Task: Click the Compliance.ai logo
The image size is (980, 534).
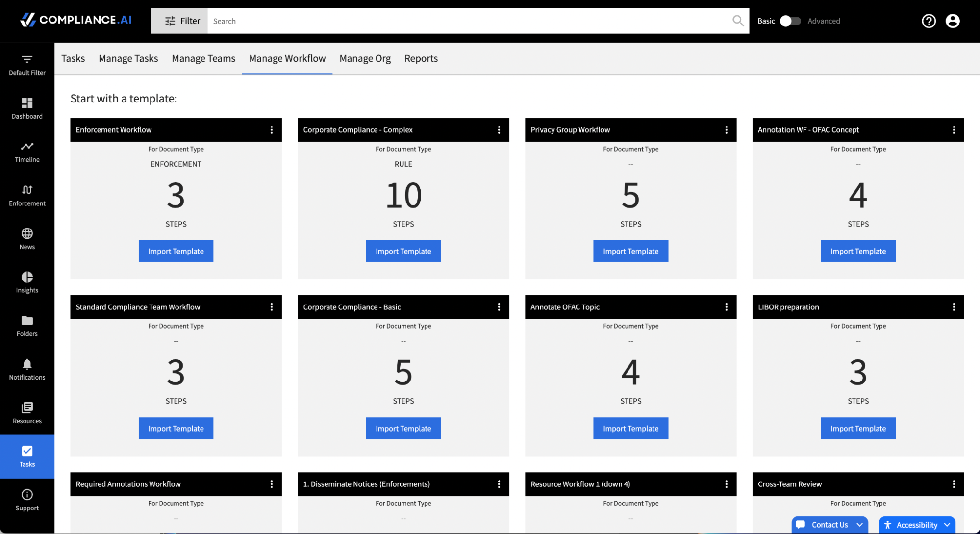Action: [76, 20]
